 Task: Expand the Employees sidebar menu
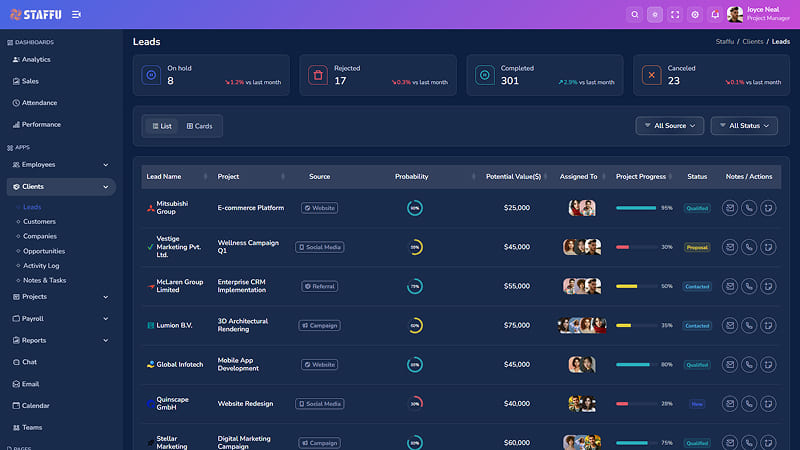61,165
